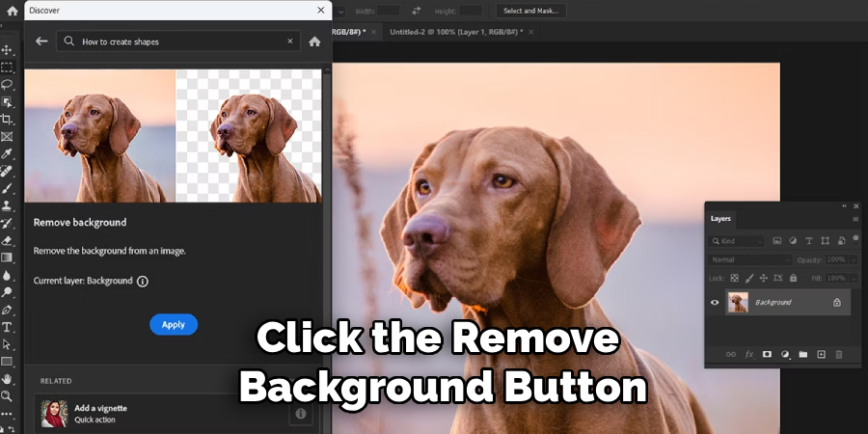Image resolution: width=868 pixels, height=434 pixels.
Task: Create a new layer from the Layers panel
Action: (x=822, y=354)
